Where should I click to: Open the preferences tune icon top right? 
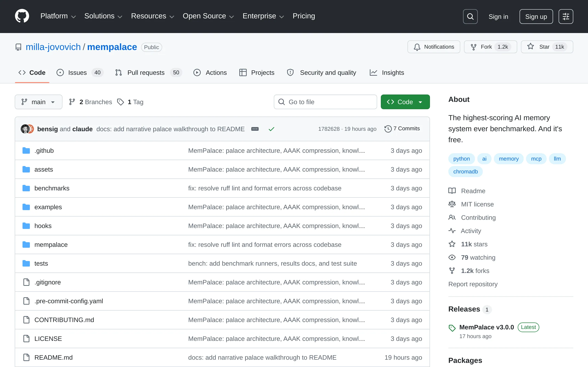pyautogui.click(x=566, y=16)
